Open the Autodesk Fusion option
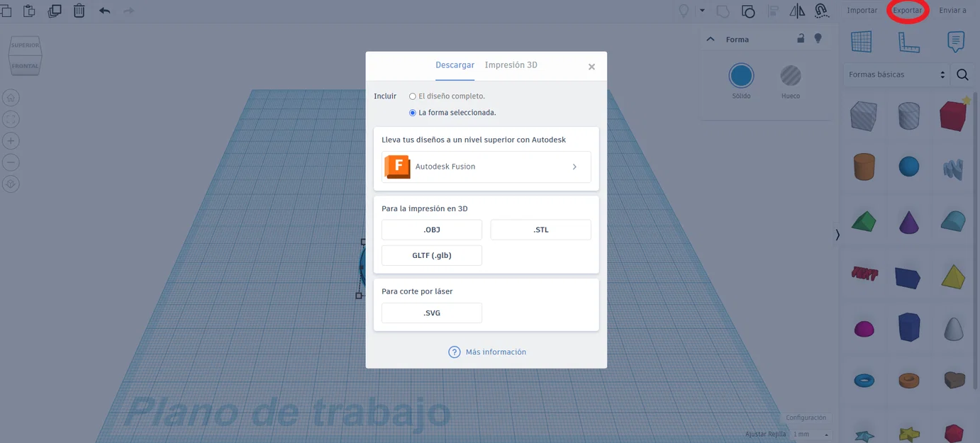Image resolution: width=980 pixels, height=443 pixels. pos(486,167)
